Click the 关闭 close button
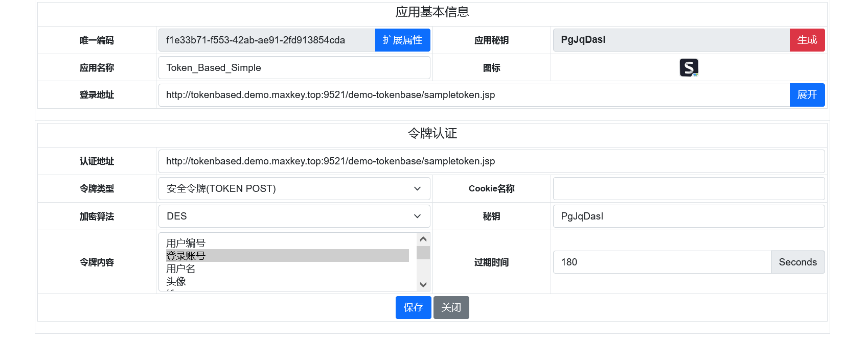The height and width of the screenshot is (342, 868). [x=451, y=307]
